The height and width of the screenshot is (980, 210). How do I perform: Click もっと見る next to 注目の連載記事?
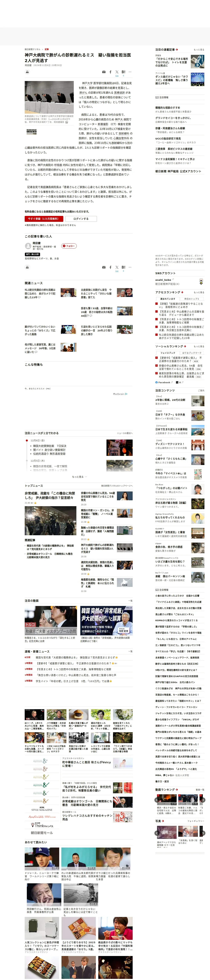point(199,50)
